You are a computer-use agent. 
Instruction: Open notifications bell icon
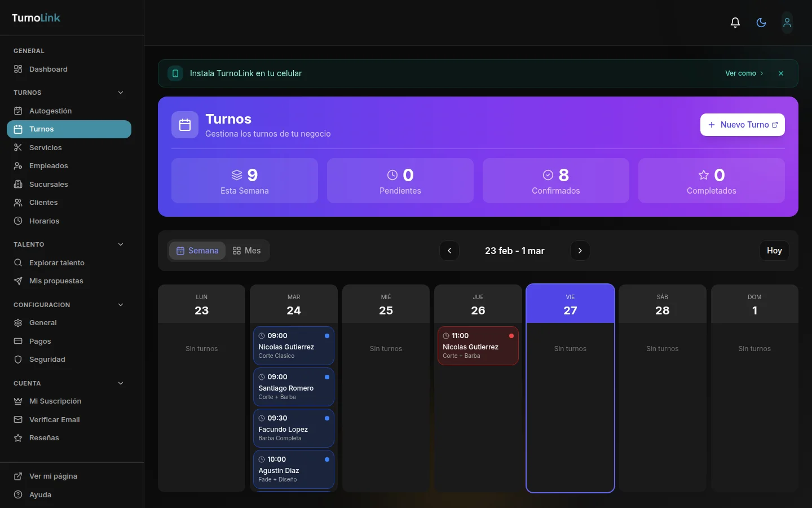[735, 23]
